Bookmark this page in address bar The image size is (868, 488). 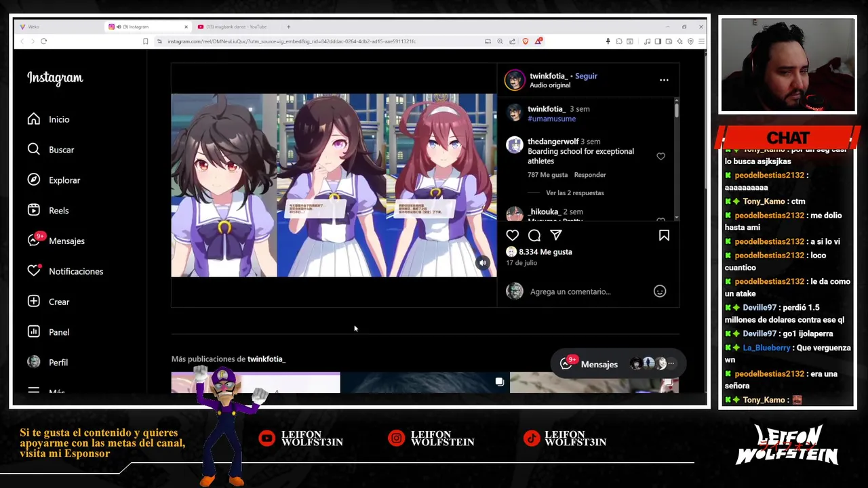click(x=145, y=41)
